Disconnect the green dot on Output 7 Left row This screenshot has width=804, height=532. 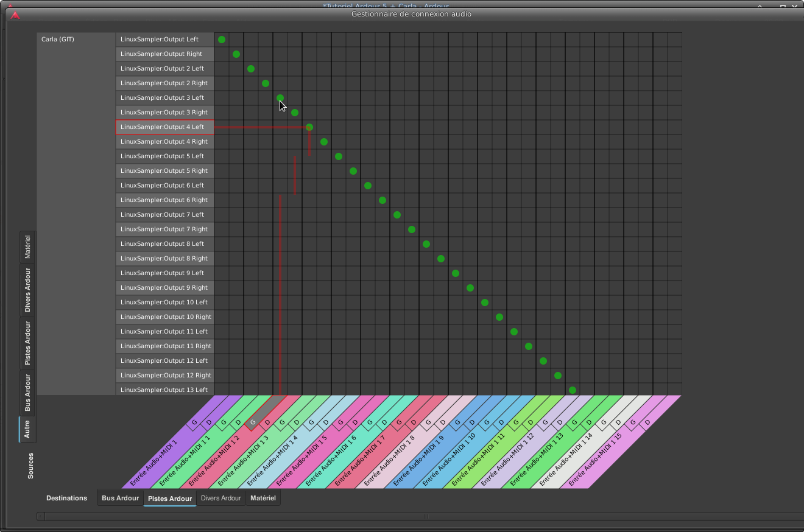tap(397, 215)
